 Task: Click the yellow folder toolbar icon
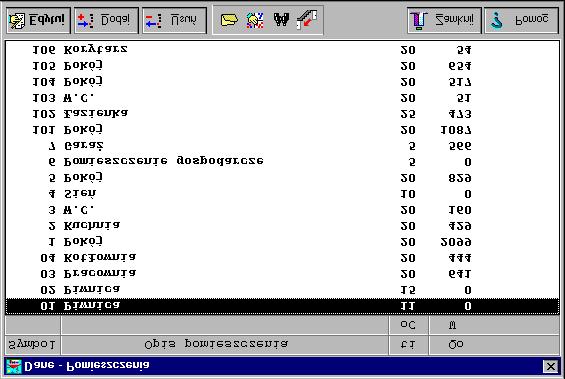pos(229,20)
